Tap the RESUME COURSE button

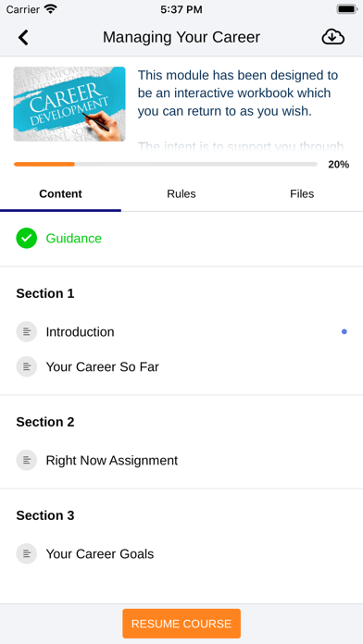coord(181,624)
